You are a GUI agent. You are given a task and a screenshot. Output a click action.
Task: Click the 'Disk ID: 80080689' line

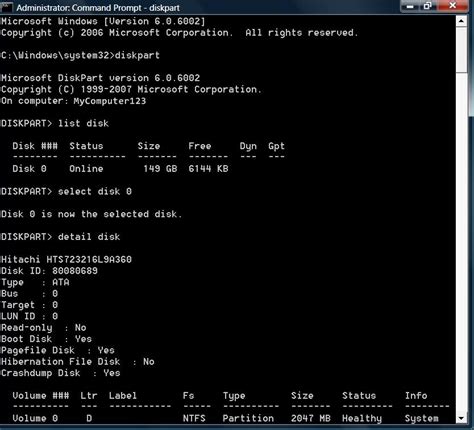click(x=49, y=271)
